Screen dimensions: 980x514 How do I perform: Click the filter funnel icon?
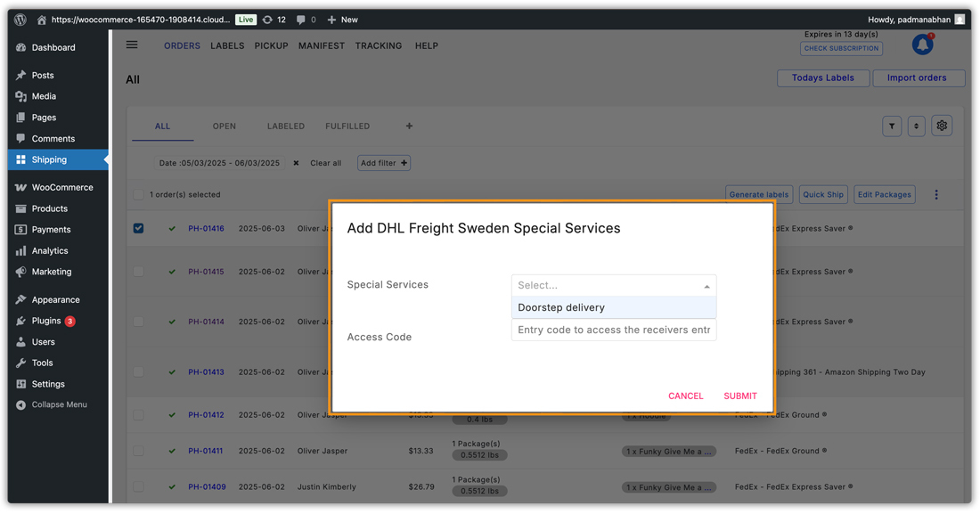(x=892, y=126)
